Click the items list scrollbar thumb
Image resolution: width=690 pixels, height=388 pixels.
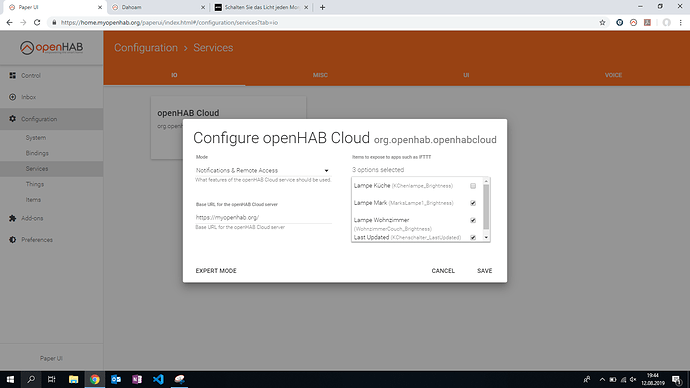tap(486, 206)
